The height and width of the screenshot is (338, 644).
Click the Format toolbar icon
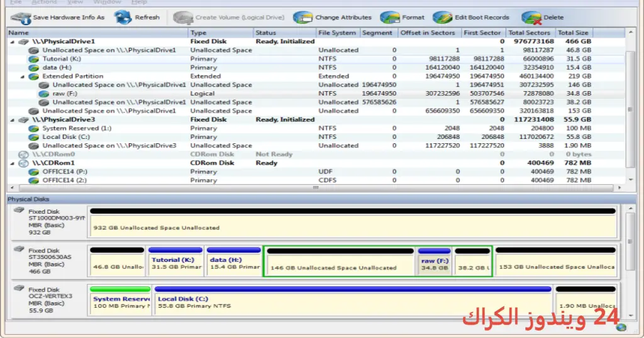click(x=390, y=18)
